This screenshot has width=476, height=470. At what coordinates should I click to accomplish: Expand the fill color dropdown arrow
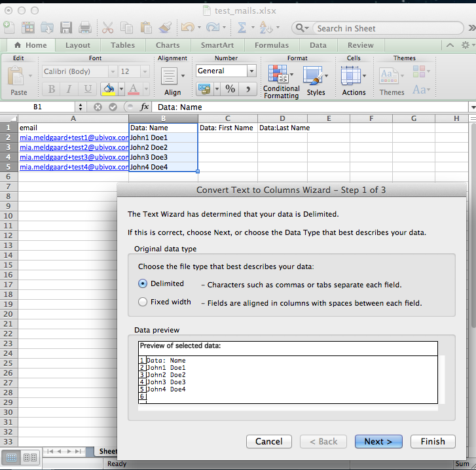coord(121,89)
